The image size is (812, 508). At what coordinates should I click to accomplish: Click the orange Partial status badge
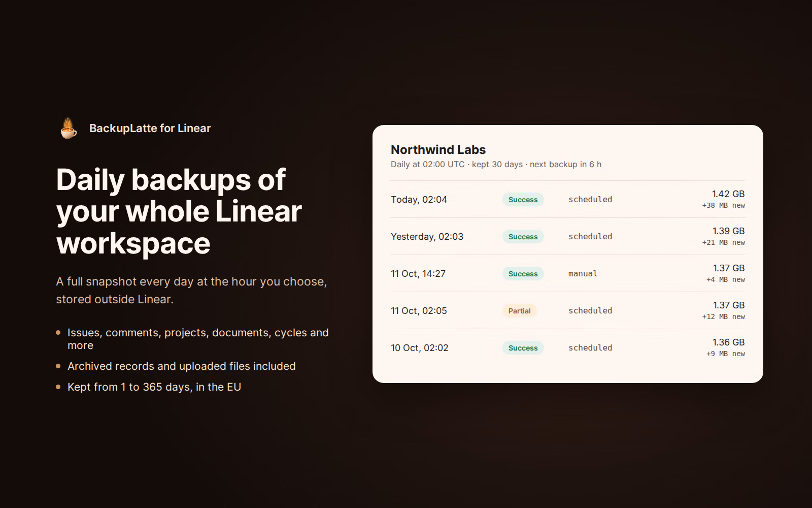[519, 311]
